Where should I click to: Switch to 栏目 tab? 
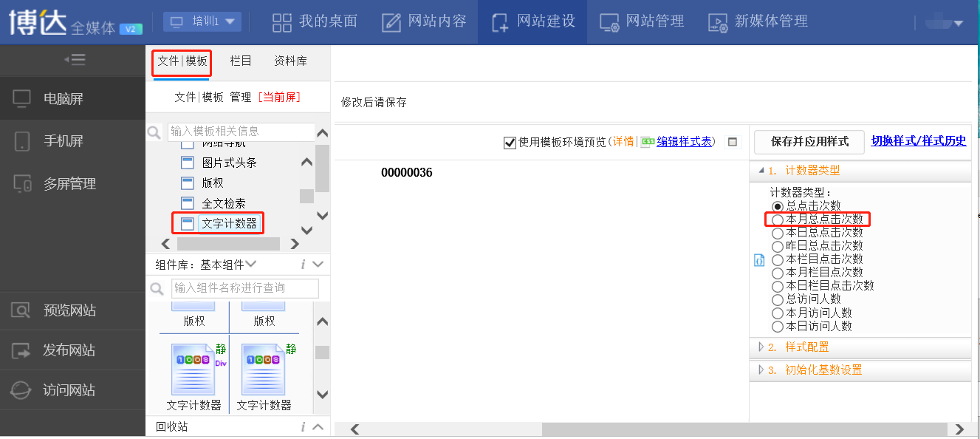pyautogui.click(x=241, y=61)
